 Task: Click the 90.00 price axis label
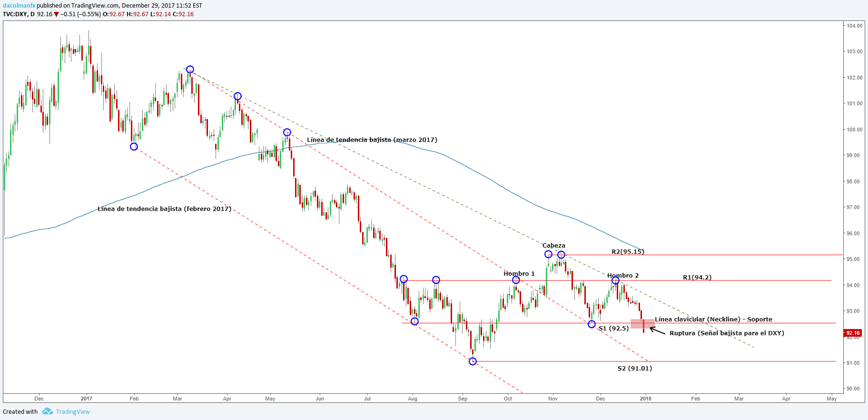853,389
